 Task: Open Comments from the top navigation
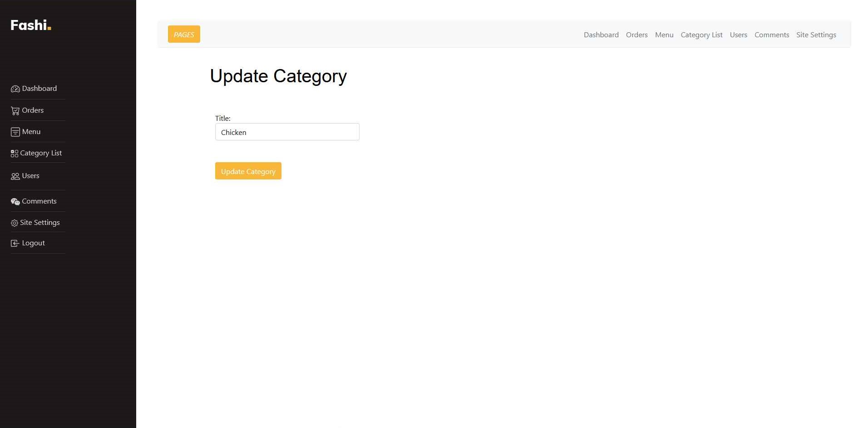(771, 35)
